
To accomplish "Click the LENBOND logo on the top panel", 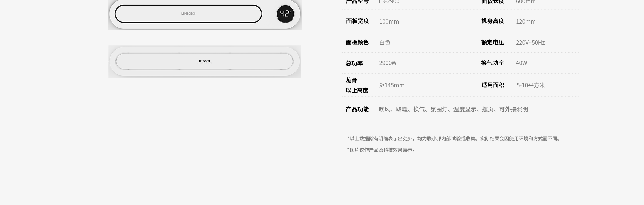I will [188, 14].
